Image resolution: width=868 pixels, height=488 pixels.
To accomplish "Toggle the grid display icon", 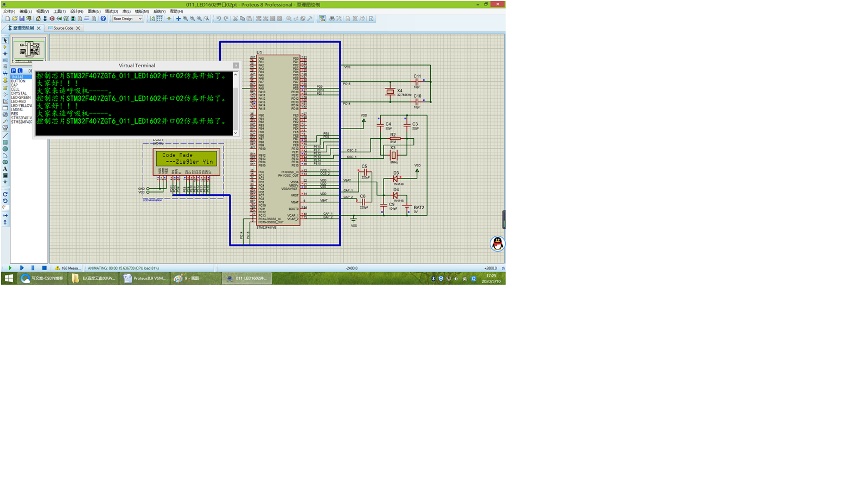I will 159,18.
